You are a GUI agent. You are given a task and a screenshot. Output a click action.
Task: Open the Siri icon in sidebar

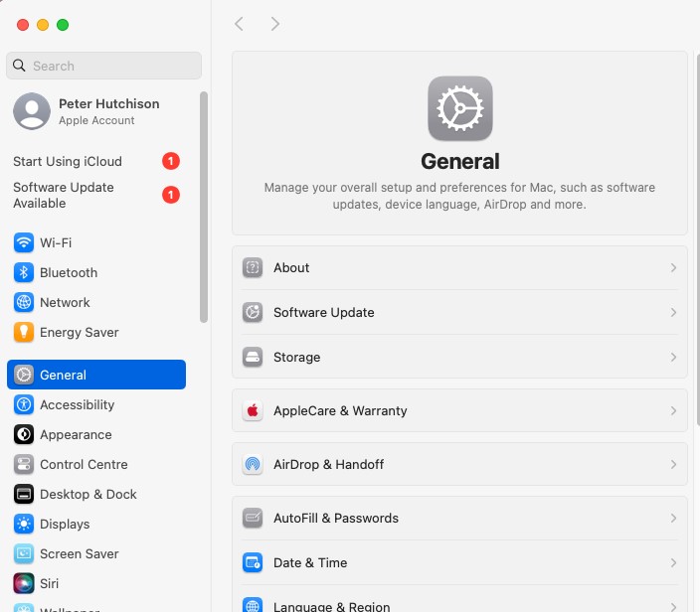(x=24, y=583)
